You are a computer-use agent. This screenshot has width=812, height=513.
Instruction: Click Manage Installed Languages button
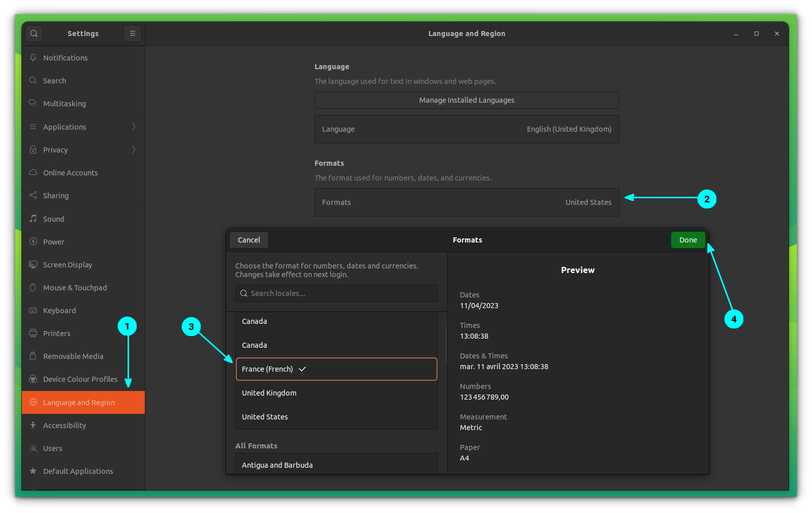466,100
